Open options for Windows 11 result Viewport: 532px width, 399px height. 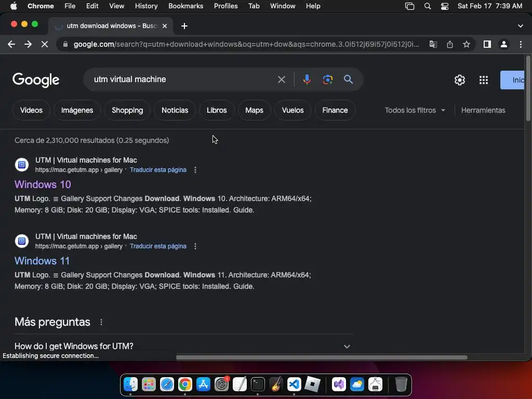pos(195,246)
